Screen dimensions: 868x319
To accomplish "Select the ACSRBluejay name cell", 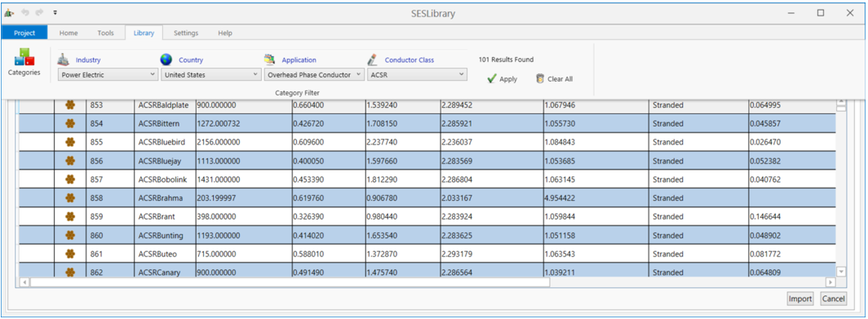I will pyautogui.click(x=165, y=161).
